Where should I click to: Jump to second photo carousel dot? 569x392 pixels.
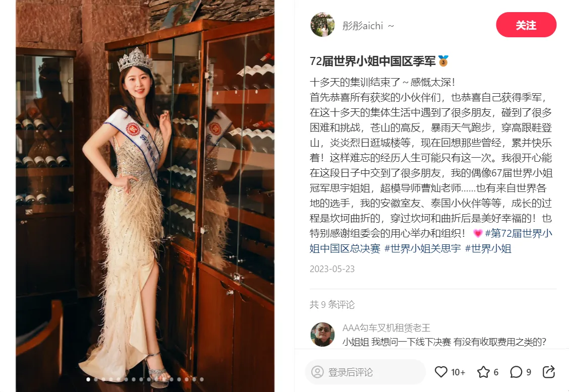[x=96, y=379]
